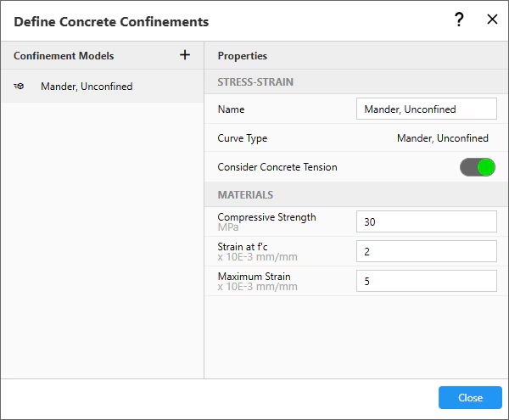The height and width of the screenshot is (420, 509).
Task: Add a new confinement model with plus icon
Action: (185, 55)
